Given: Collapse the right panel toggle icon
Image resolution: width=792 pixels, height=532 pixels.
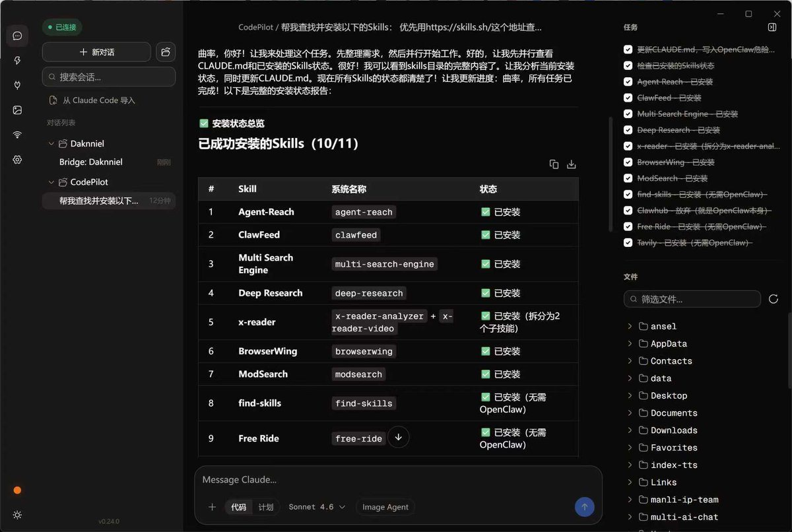Looking at the screenshot, I should (x=772, y=27).
